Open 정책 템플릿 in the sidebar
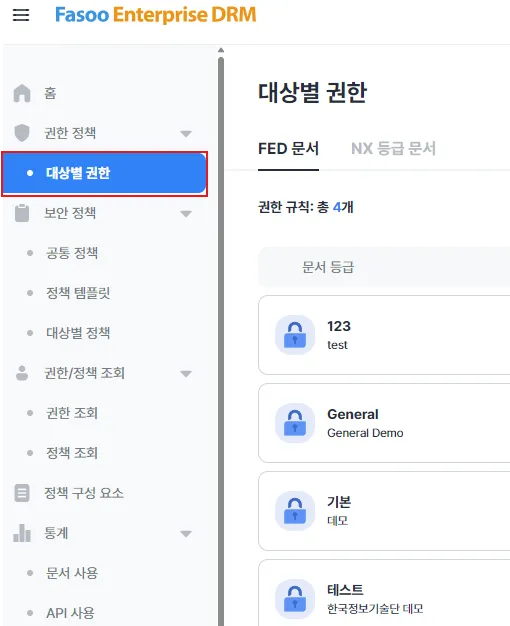 coord(78,293)
